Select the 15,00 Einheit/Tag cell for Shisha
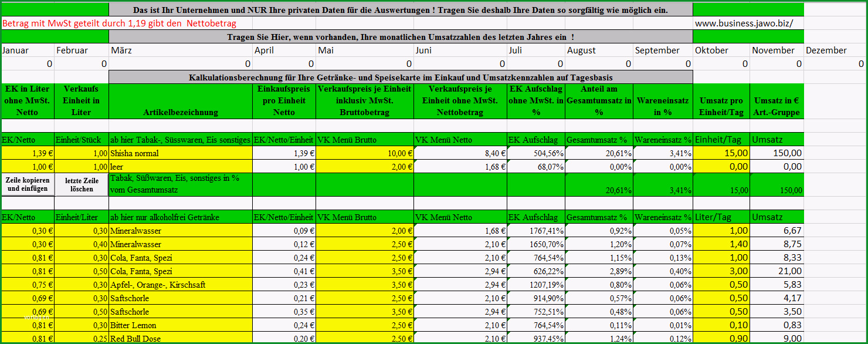 tap(721, 153)
